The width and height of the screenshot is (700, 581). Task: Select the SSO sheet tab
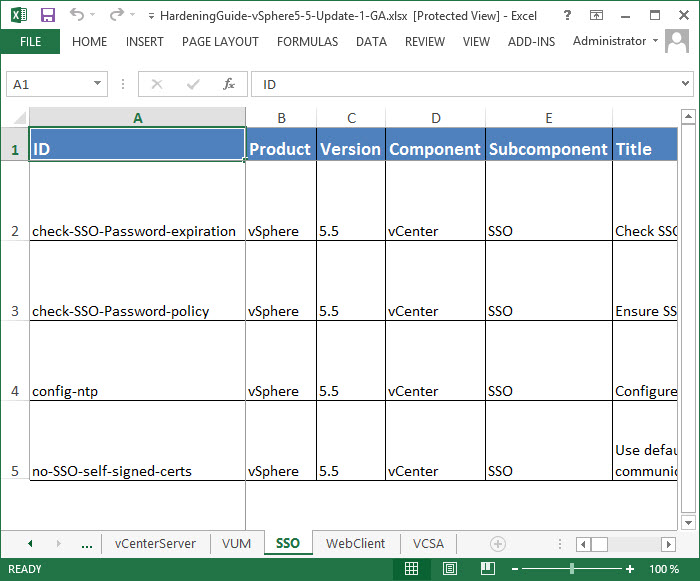288,543
